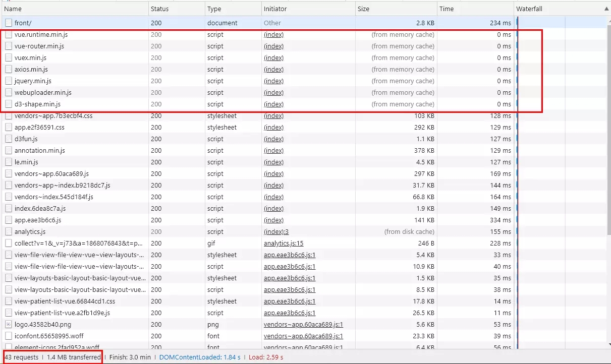
Task: Select the file icon for iconfont.65658995.woff
Action: pyautogui.click(x=9, y=336)
